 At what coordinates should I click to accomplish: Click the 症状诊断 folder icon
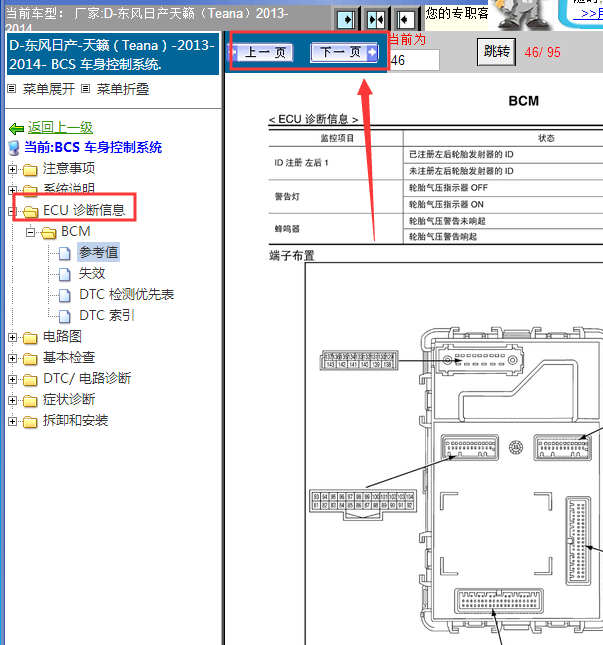[x=30, y=400]
